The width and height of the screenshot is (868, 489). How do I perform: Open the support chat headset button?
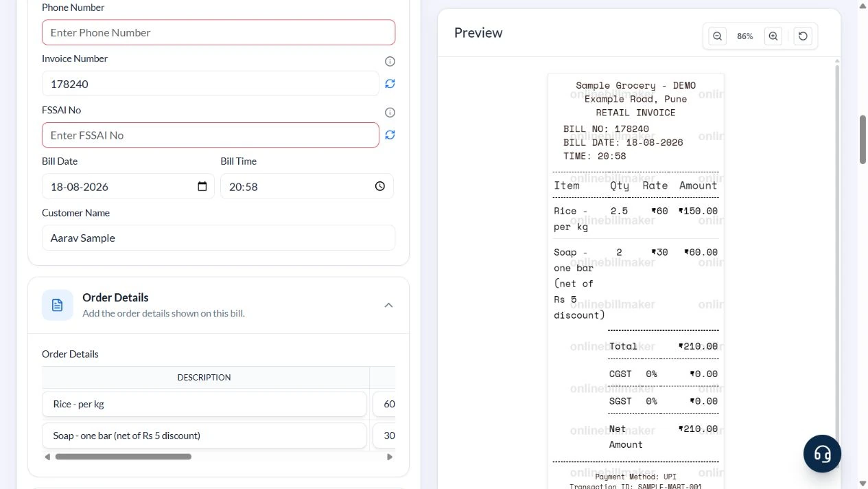822,453
